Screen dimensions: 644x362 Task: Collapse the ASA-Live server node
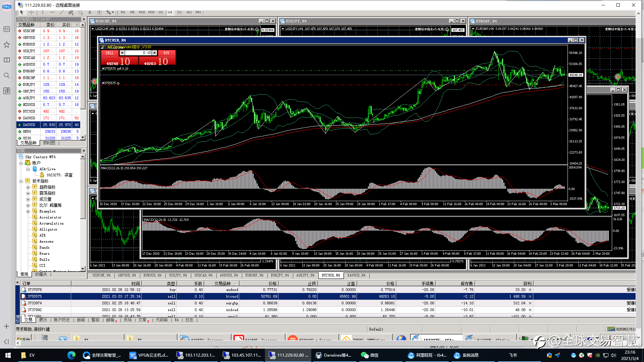28,169
